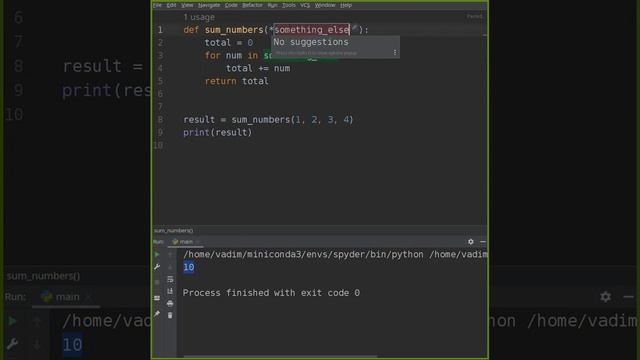The height and width of the screenshot is (360, 640).
Task: Click line number 1 in front editor gutter
Action: click(160, 30)
